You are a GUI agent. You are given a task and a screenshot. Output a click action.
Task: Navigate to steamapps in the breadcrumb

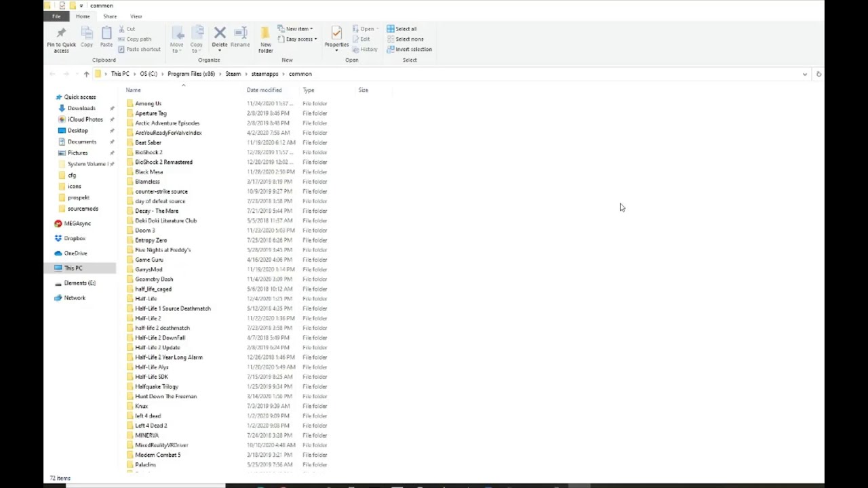point(265,74)
